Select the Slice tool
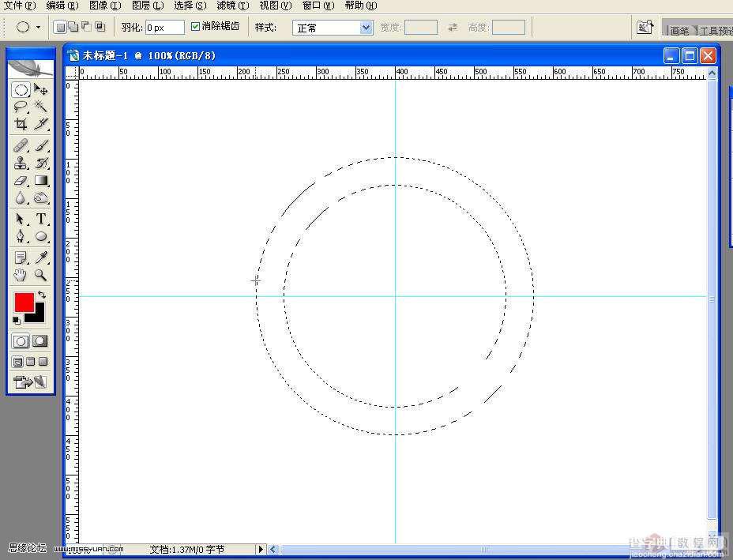The image size is (733, 560). [41, 124]
